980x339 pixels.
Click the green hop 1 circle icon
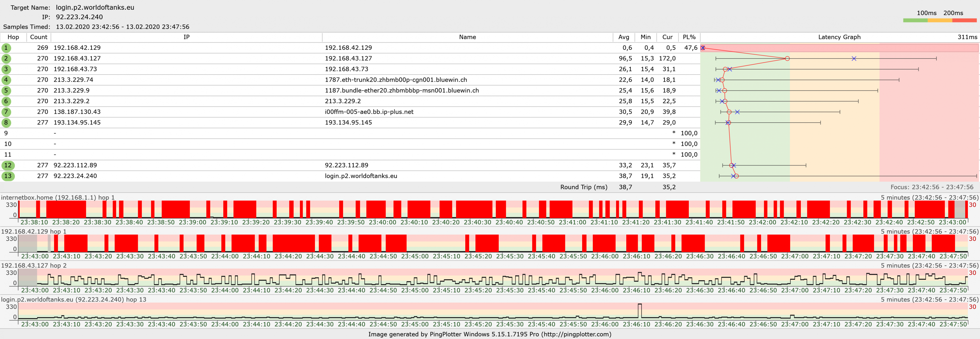(x=6, y=48)
